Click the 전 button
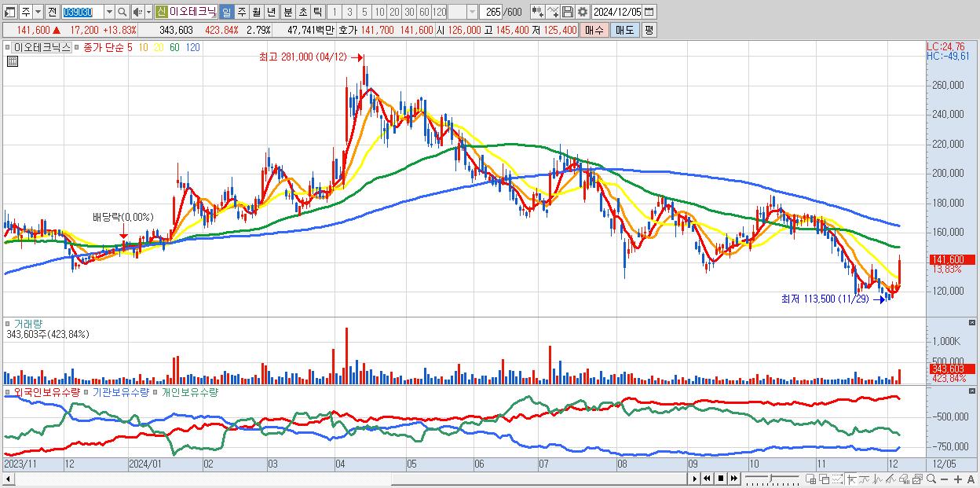Viewport: 980px width, 488px height. [x=52, y=12]
